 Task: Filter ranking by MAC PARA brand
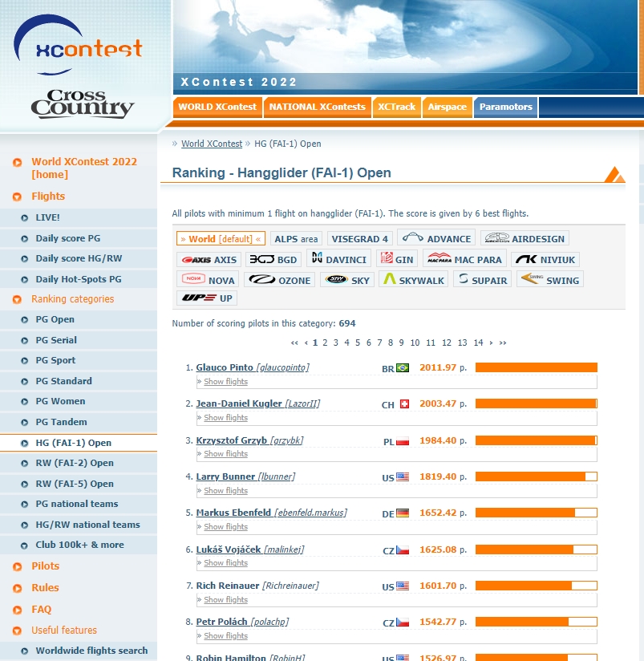point(464,259)
